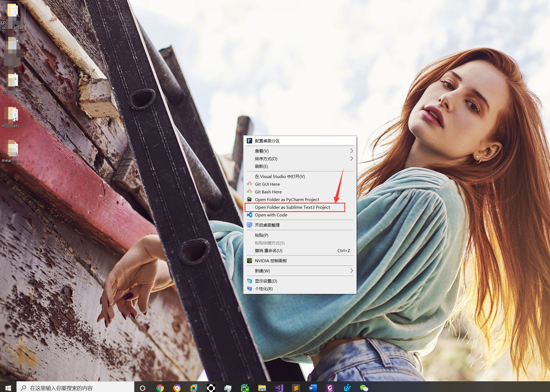This screenshot has height=392, width=550.
Task: Open Microsoft Word from the taskbar
Action: [x=313, y=388]
